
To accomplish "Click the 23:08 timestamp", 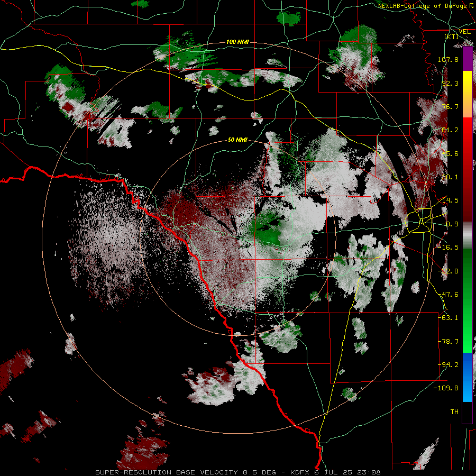I will [x=369, y=472].
